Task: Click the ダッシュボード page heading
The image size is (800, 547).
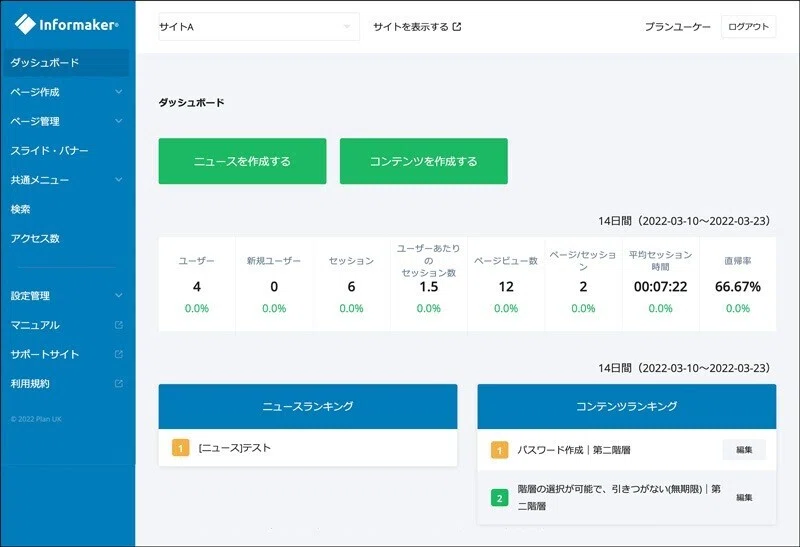Action: (x=191, y=103)
